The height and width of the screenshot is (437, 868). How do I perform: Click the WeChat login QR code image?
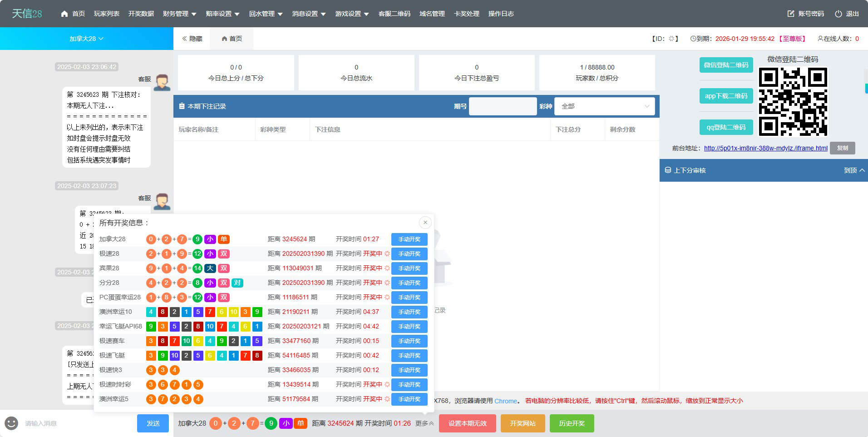click(x=793, y=101)
